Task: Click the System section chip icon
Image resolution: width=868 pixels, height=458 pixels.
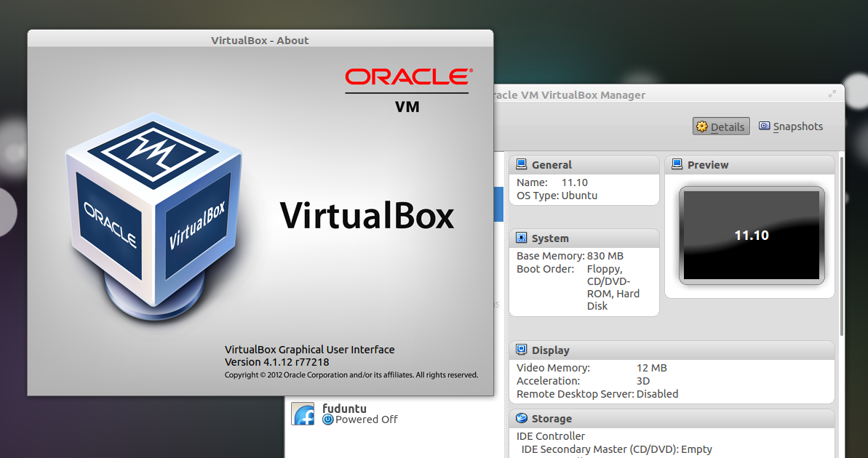Action: coord(521,238)
